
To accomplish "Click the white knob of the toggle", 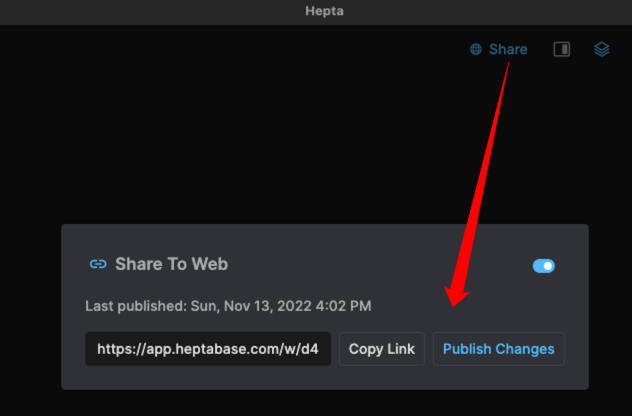I will 548,266.
